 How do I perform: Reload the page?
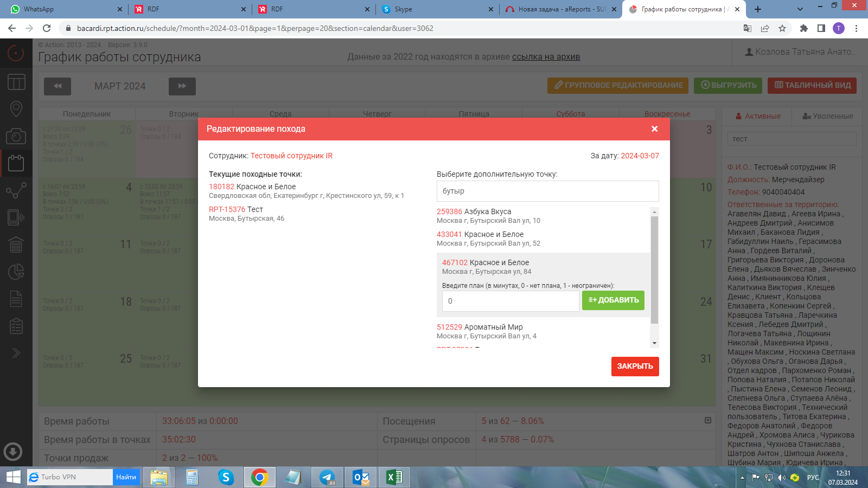pos(47,28)
